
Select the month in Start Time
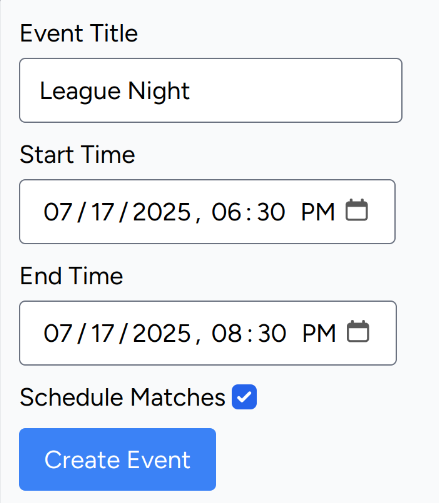click(x=58, y=212)
